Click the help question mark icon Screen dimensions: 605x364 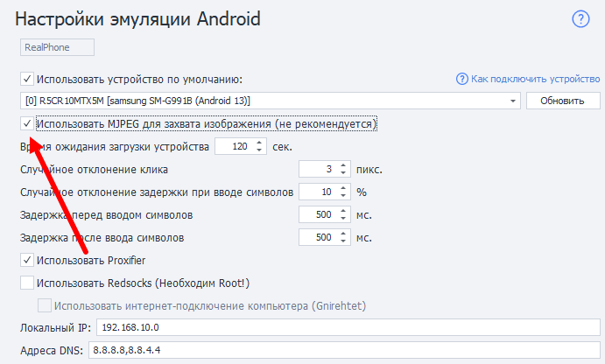(x=581, y=19)
